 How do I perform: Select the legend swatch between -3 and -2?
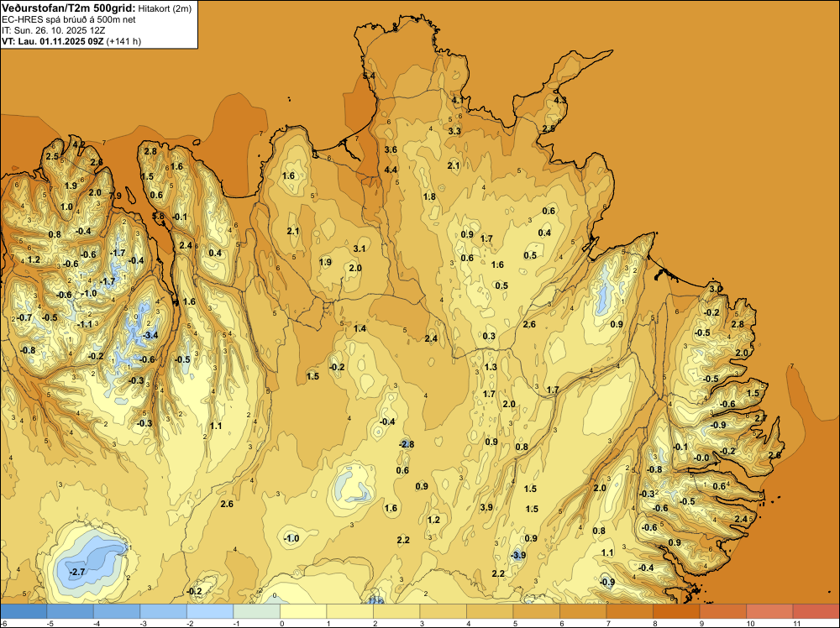164,611
